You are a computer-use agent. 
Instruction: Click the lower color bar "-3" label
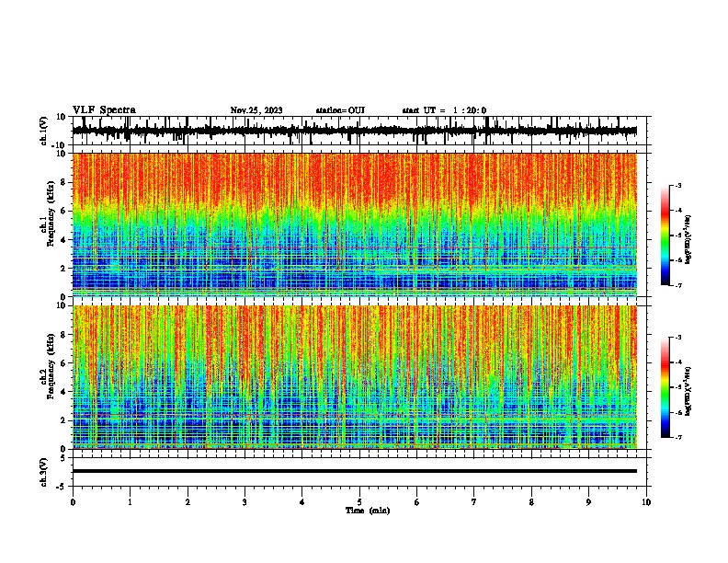677,338
